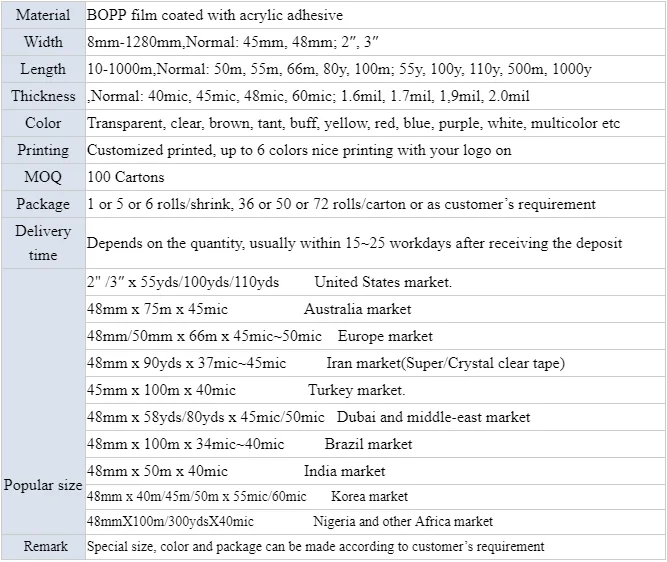Viewport: 667px width, 562px height.
Task: Select the Korea market size row
Action: (248, 497)
